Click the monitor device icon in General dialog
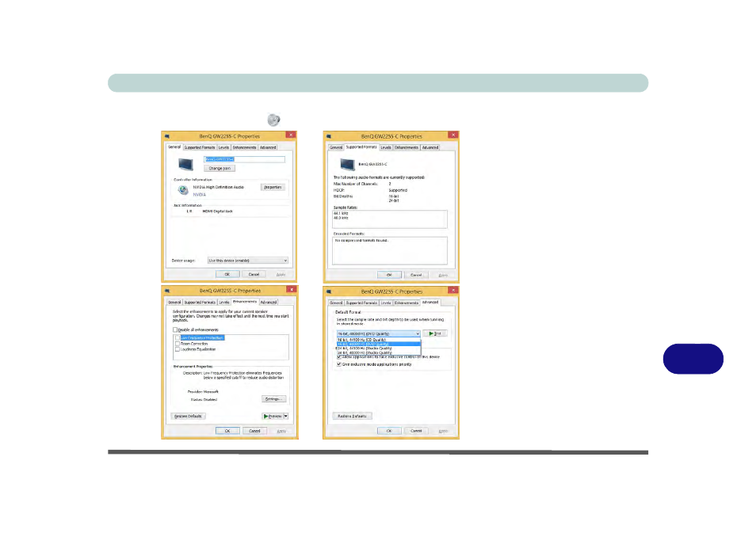This screenshot has width=756, height=533. click(x=185, y=164)
